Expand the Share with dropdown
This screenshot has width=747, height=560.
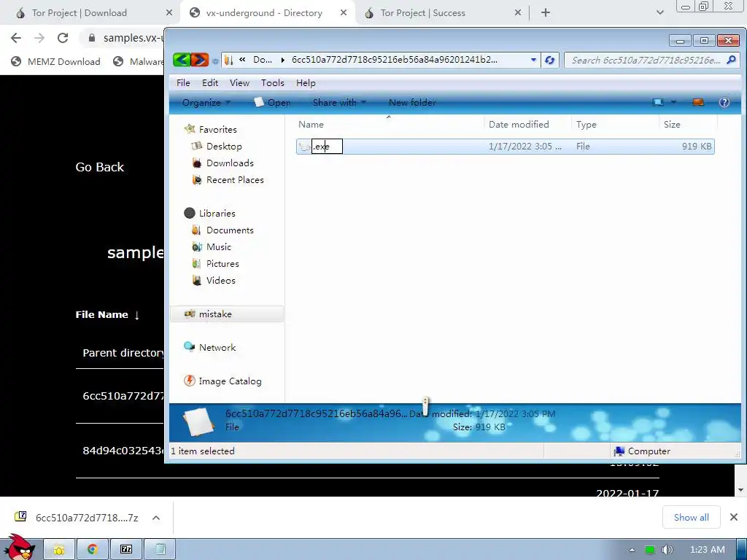[x=339, y=102]
